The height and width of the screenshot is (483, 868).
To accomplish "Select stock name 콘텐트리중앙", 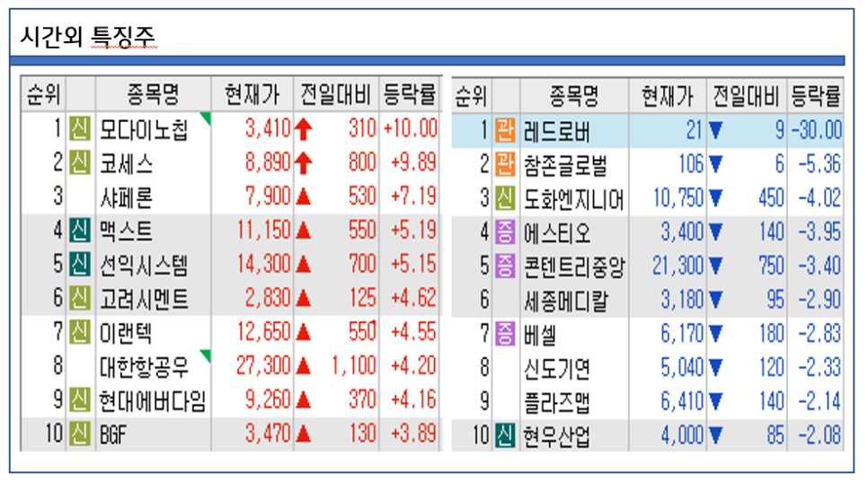I will click(574, 268).
